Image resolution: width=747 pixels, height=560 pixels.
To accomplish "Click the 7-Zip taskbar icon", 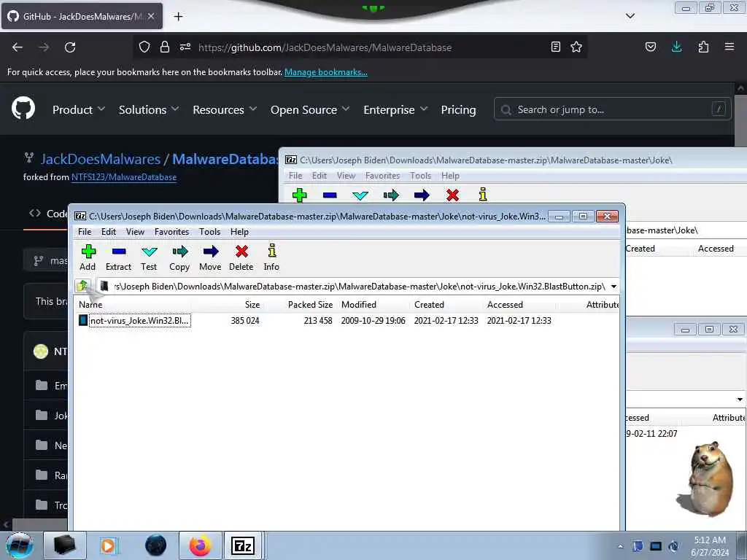I will click(x=243, y=545).
